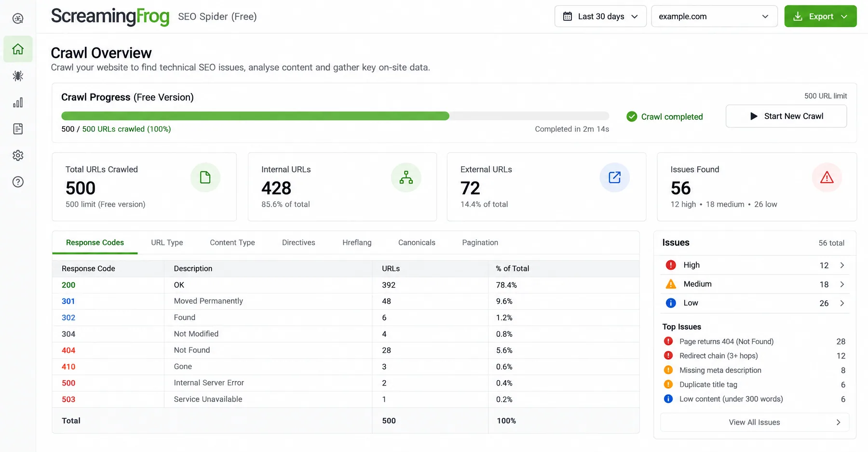Click the blue Low severity info icon

671,303
